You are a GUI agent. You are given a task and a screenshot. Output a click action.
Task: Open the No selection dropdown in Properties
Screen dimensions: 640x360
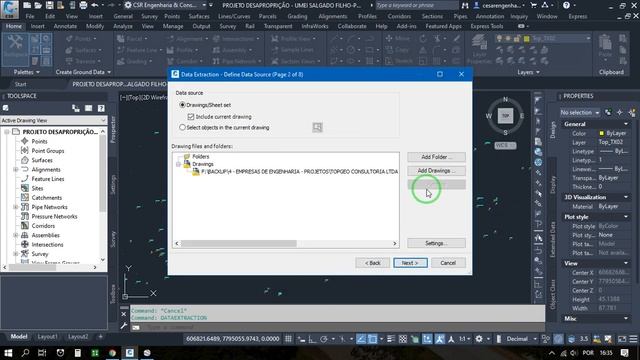580,112
